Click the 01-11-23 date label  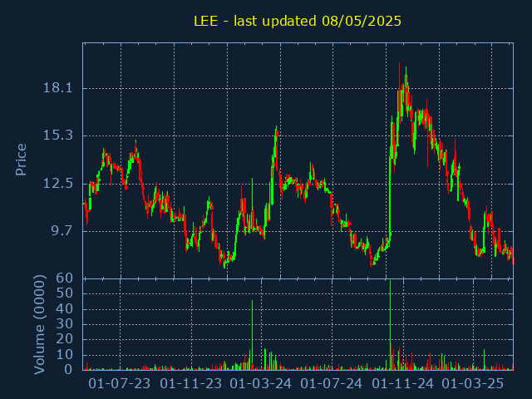pyautogui.click(x=190, y=384)
